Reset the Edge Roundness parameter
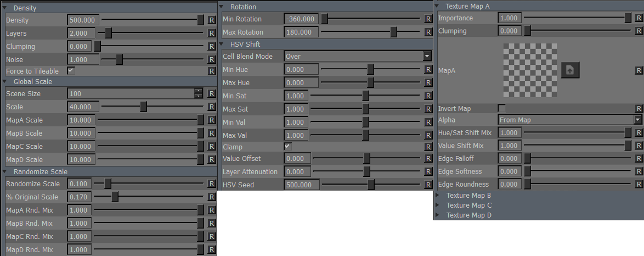Image resolution: width=644 pixels, height=256 pixels. pos(639,184)
